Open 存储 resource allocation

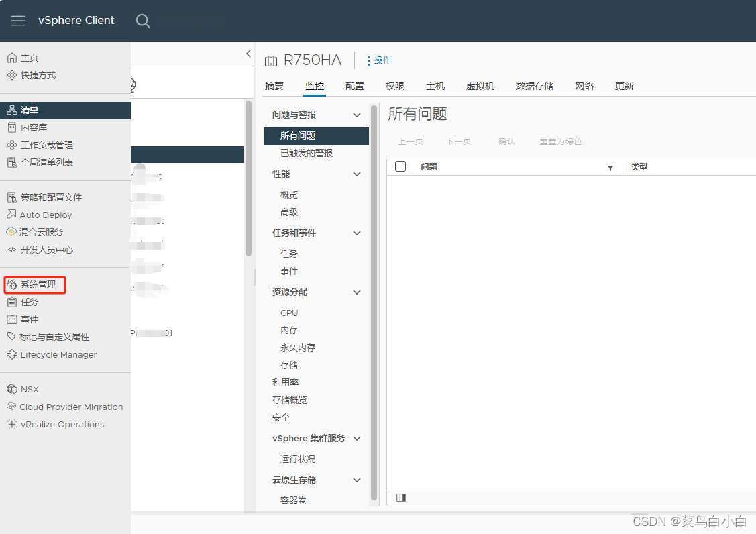(289, 365)
